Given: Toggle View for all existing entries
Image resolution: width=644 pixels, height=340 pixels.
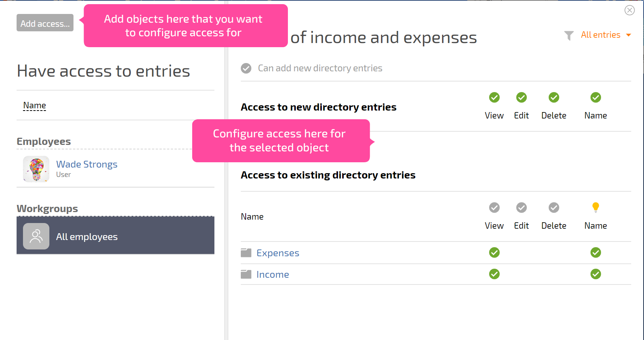Looking at the screenshot, I should pos(494,208).
